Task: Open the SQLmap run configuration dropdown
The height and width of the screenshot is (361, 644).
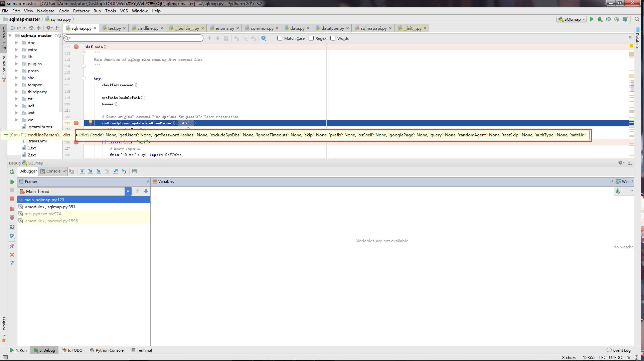Action: [572, 19]
